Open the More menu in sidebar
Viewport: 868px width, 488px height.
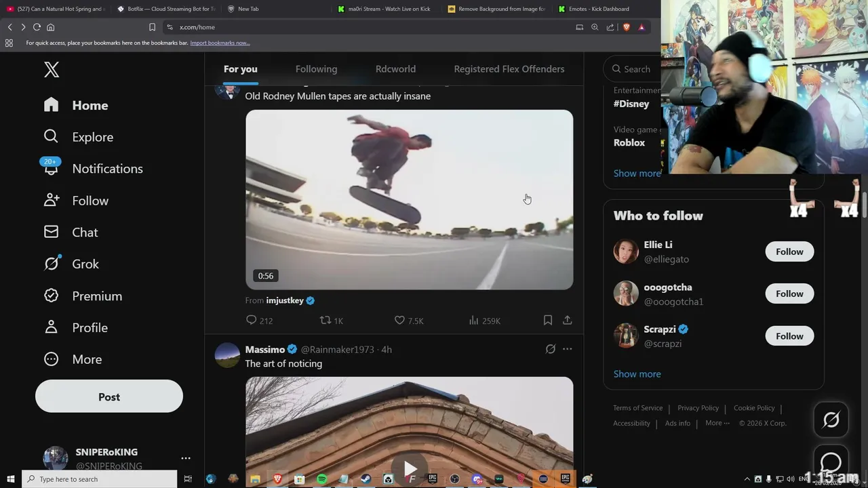coord(73,359)
